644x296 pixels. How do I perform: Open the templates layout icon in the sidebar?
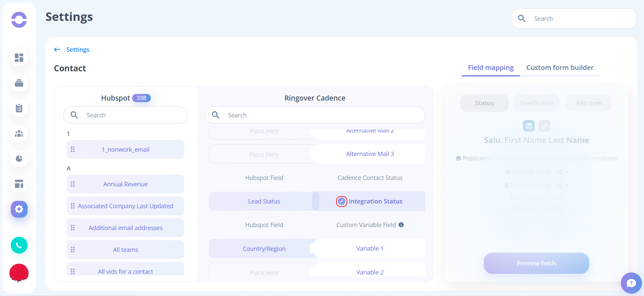19,184
